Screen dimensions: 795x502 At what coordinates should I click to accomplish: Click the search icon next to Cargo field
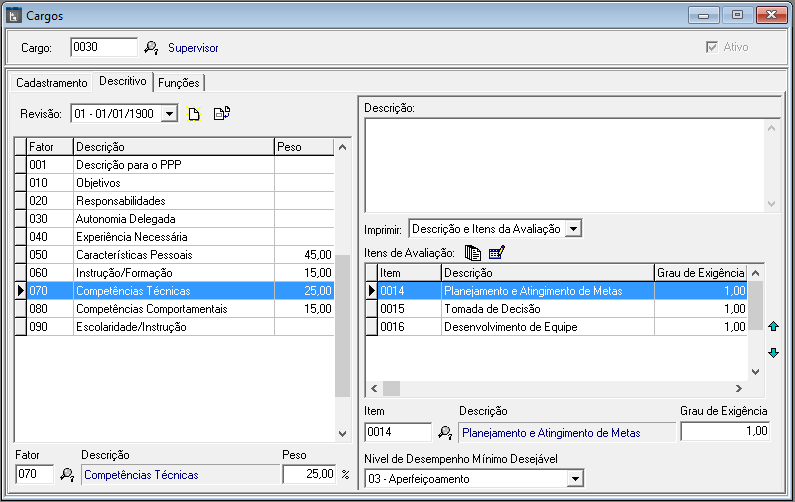tap(151, 48)
